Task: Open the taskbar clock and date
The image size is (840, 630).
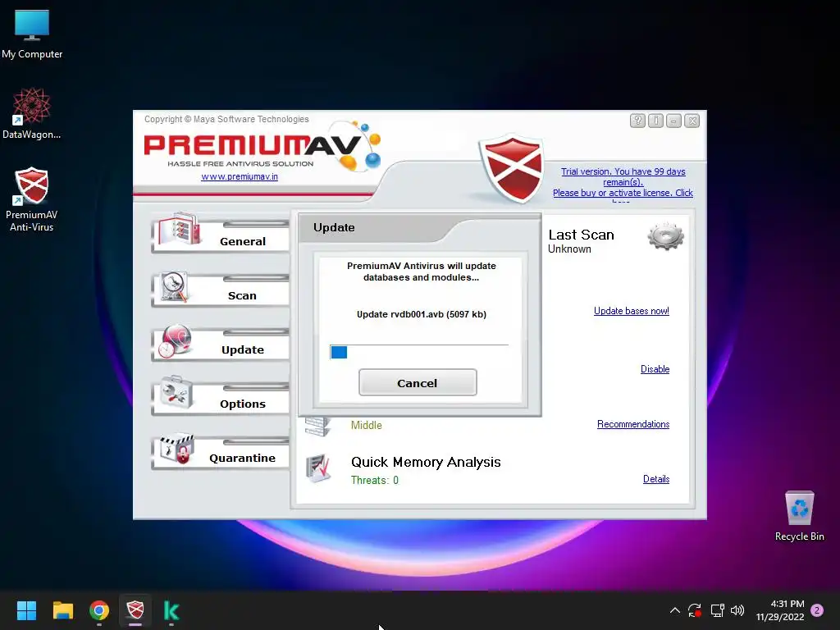Action: 780,610
